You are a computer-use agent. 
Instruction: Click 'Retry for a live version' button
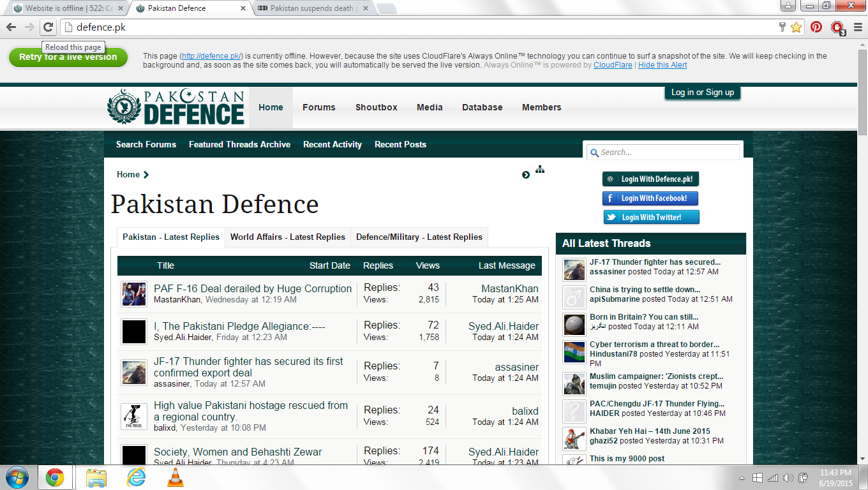point(68,57)
